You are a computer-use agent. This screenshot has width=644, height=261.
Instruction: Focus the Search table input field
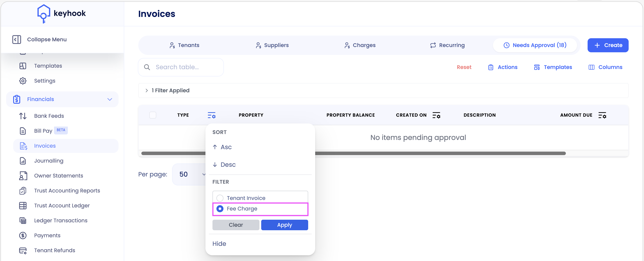pos(181,67)
